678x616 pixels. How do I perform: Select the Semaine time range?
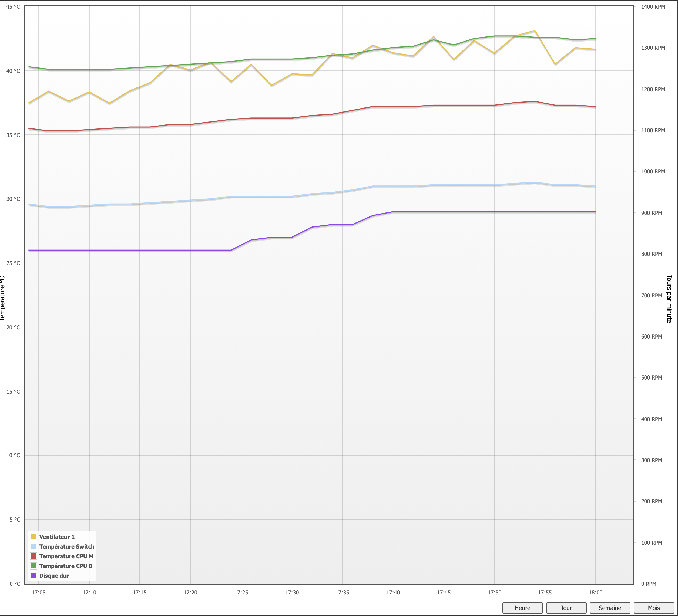(610, 608)
